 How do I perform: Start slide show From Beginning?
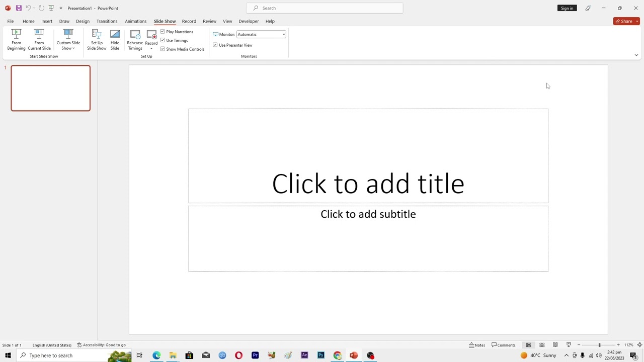16,40
